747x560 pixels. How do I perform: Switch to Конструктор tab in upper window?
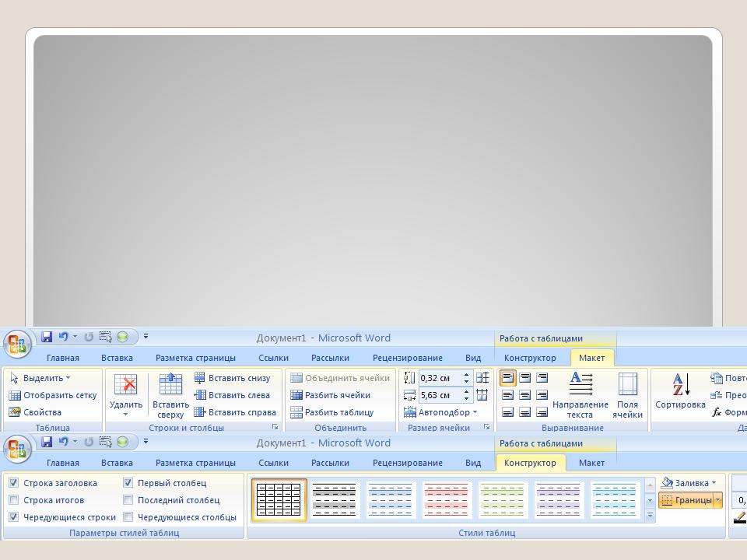(x=530, y=358)
